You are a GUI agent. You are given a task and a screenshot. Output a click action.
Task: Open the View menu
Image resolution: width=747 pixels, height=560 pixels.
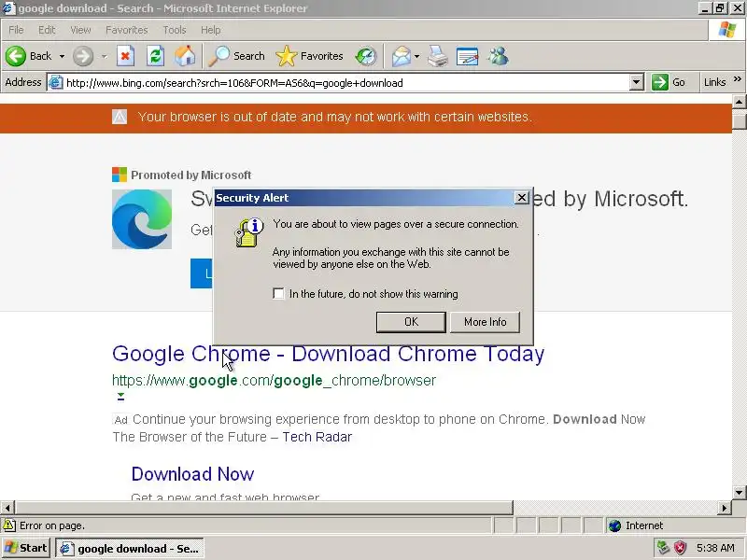click(x=80, y=30)
